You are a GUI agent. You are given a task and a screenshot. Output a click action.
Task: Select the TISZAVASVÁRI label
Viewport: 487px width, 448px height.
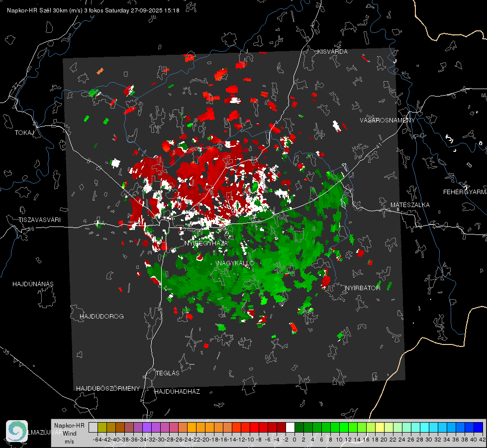[39, 220]
